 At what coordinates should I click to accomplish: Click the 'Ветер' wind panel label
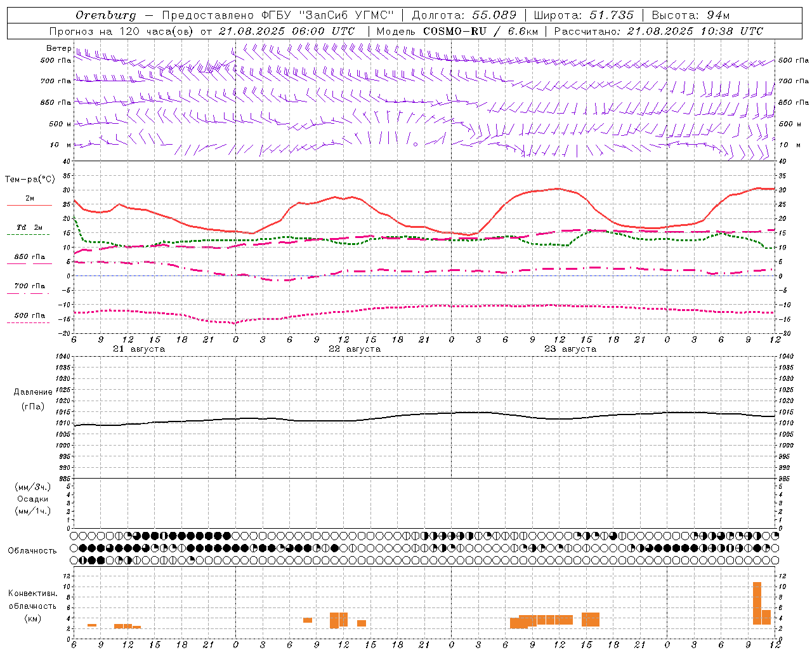pos(58,48)
